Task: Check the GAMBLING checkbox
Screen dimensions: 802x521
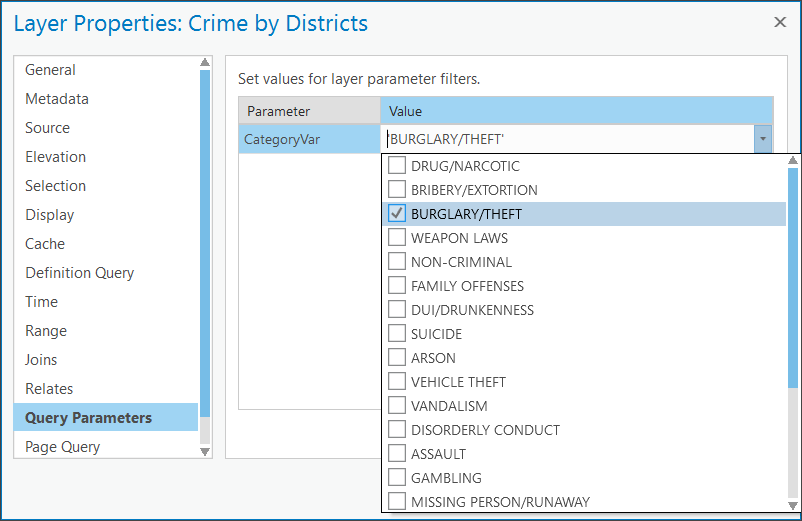Action: tap(397, 478)
